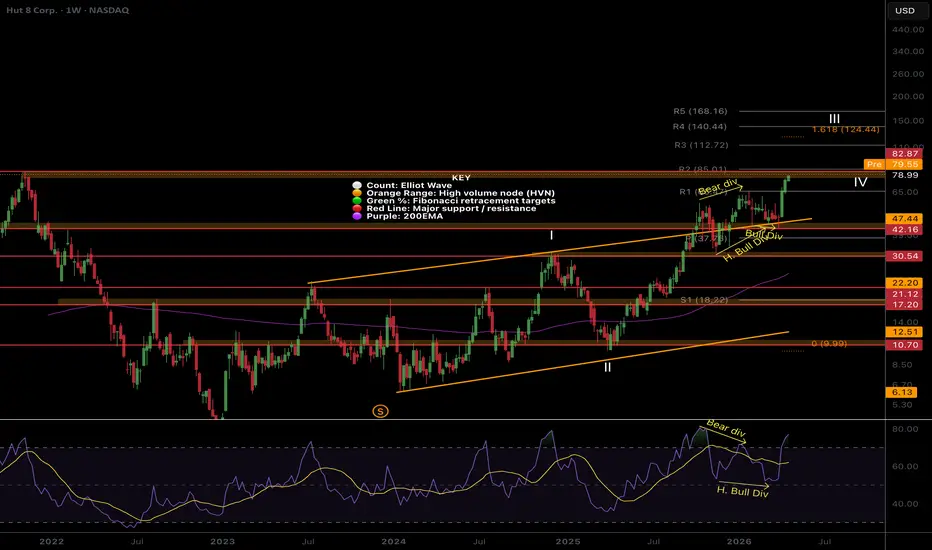This screenshot has width=932, height=550.
Task: Select the Elliott wave II label
Action: click(x=607, y=367)
